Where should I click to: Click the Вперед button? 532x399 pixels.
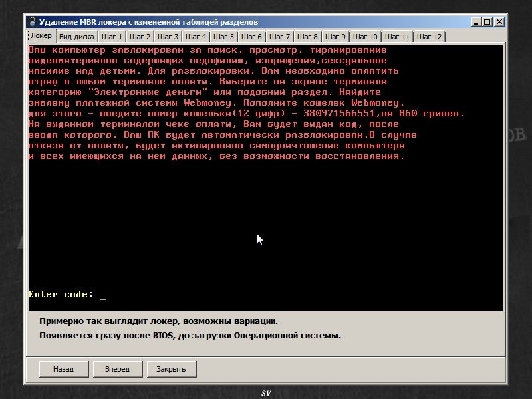(x=118, y=369)
